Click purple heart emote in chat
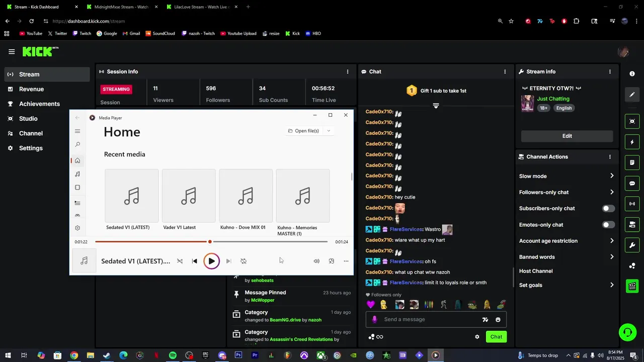 (371, 305)
